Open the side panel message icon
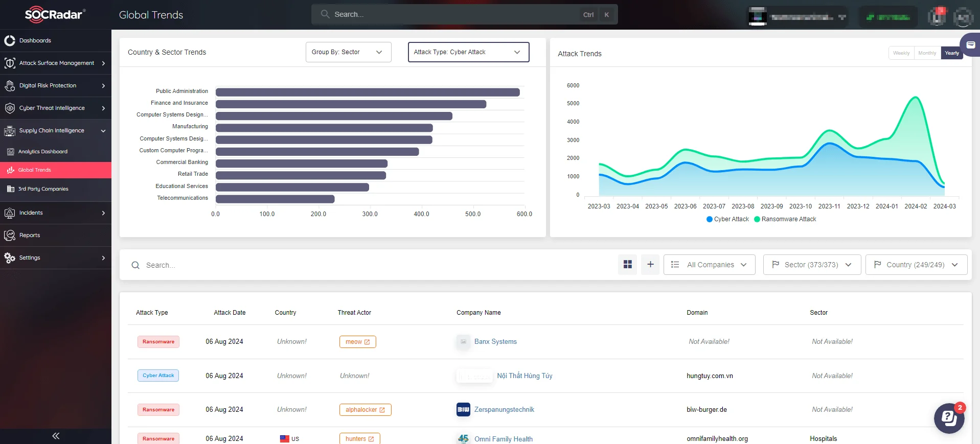The width and height of the screenshot is (980, 444). pos(970,45)
